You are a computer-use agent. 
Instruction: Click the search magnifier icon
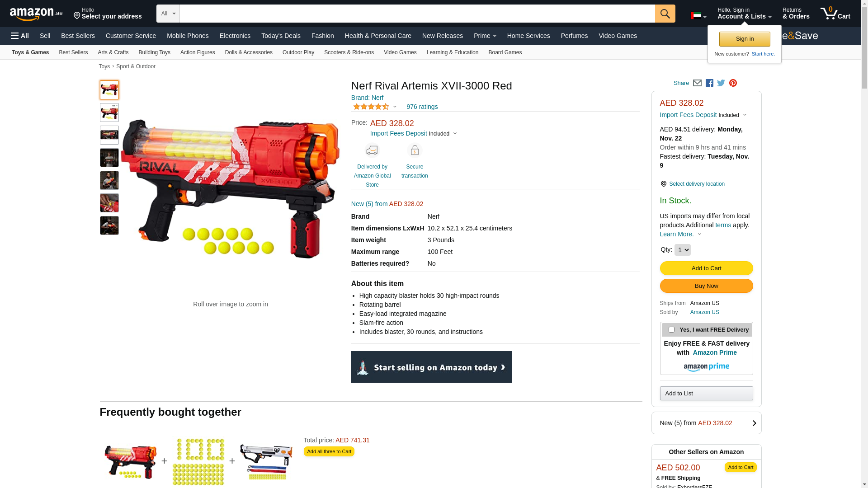pos(665,14)
